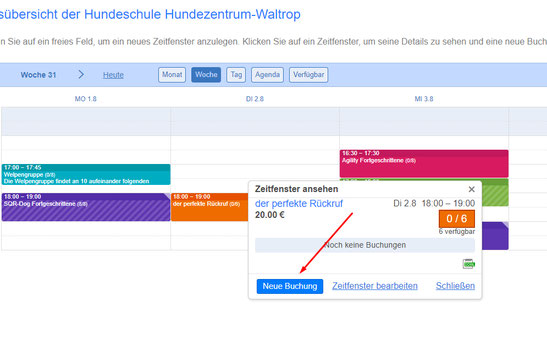Show the Verfügbar view
This screenshot has height=361, width=547.
coord(309,75)
